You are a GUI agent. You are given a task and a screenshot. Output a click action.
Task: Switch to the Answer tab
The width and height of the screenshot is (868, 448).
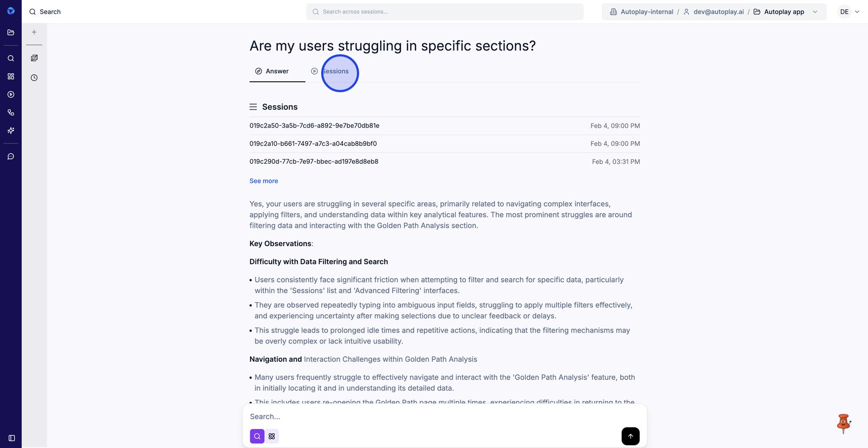pyautogui.click(x=277, y=72)
